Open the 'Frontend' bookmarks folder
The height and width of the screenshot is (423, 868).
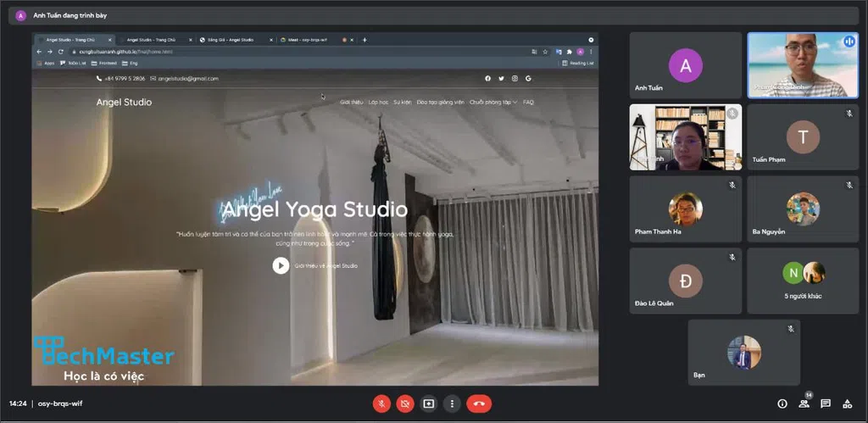point(104,63)
